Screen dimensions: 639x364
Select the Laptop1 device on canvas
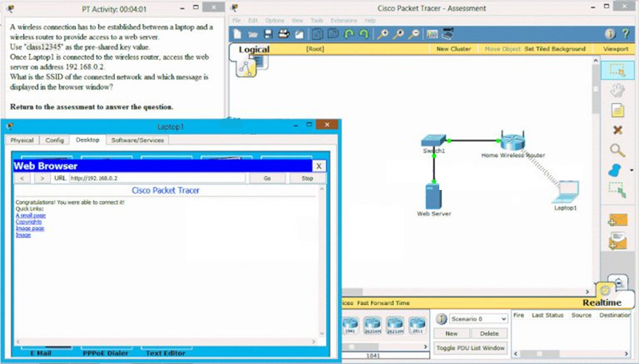[566, 192]
